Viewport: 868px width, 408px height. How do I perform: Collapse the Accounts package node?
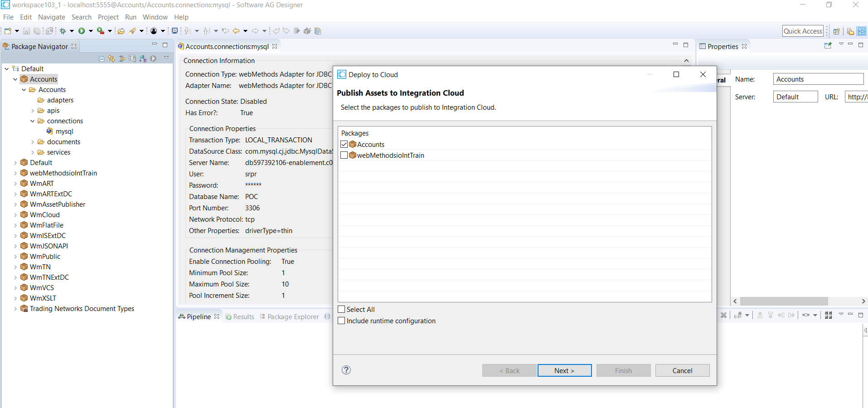tap(15, 79)
